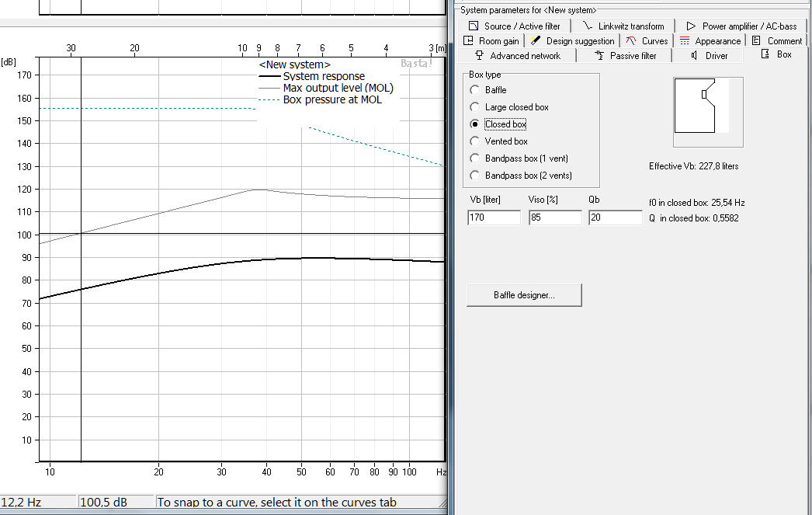This screenshot has height=515, width=812.
Task: Click the <New system> legend title
Action: (x=294, y=64)
